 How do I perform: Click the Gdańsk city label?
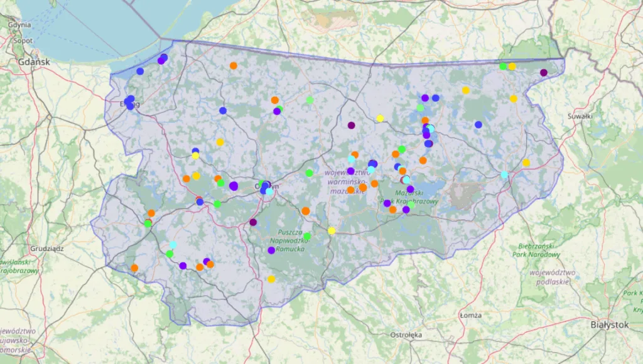[34, 62]
